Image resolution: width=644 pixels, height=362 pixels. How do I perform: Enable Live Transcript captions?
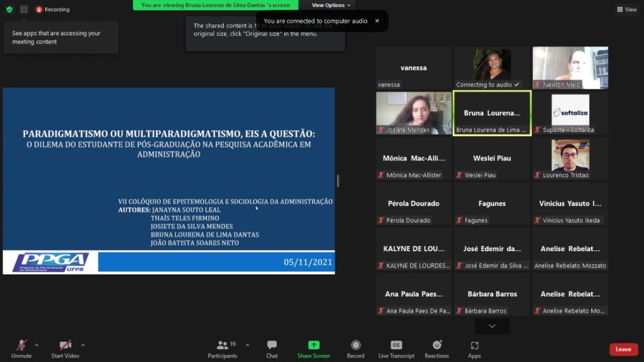pyautogui.click(x=396, y=345)
